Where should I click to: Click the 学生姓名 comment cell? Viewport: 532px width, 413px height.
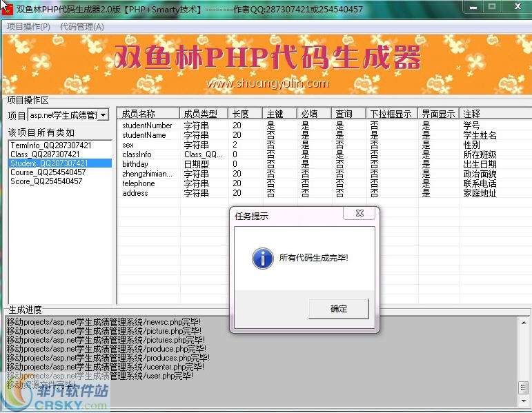point(480,135)
